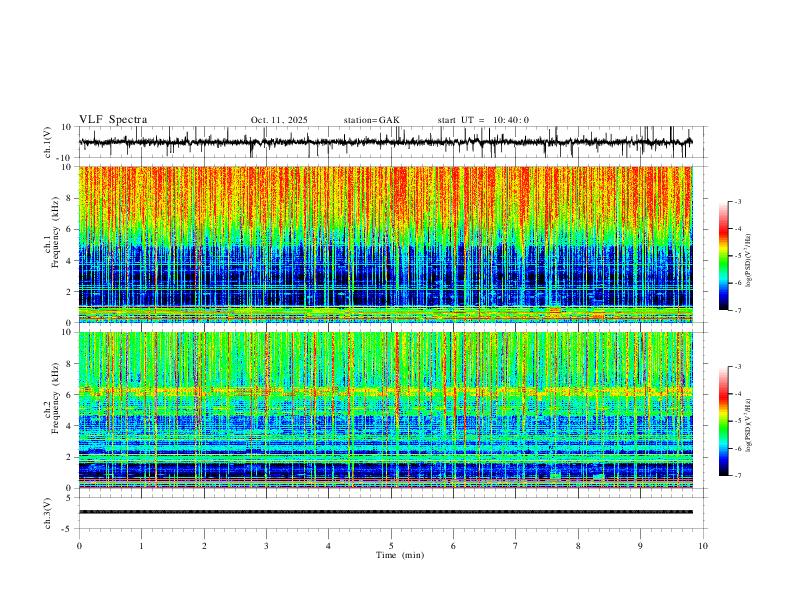The height and width of the screenshot is (612, 792).
Task: Click the 8 kHz tick label of ch.1 spectrogram
Action: coord(70,198)
